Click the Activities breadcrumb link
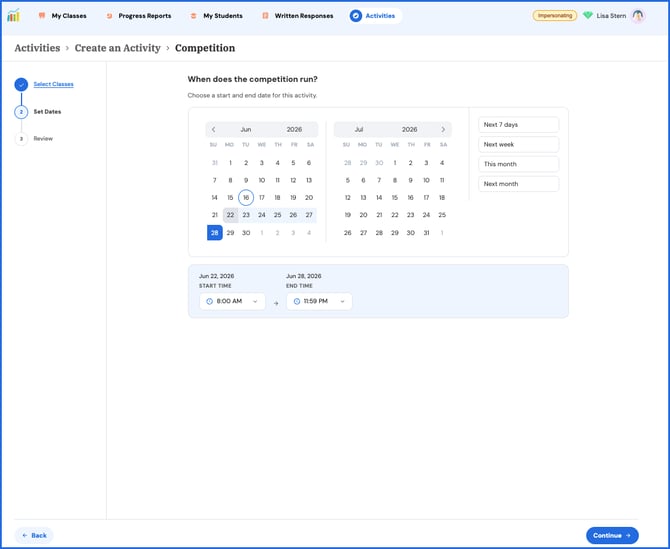Viewport: 670px width, 549px height. (37, 48)
